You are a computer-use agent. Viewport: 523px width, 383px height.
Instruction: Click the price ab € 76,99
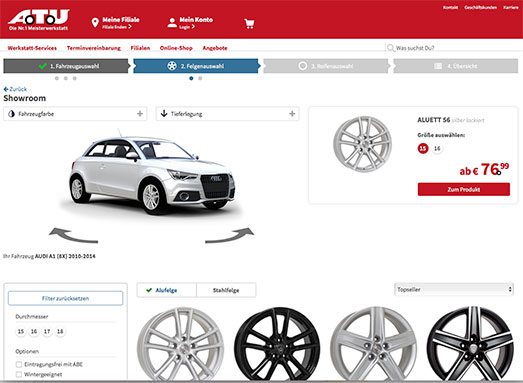tap(484, 169)
